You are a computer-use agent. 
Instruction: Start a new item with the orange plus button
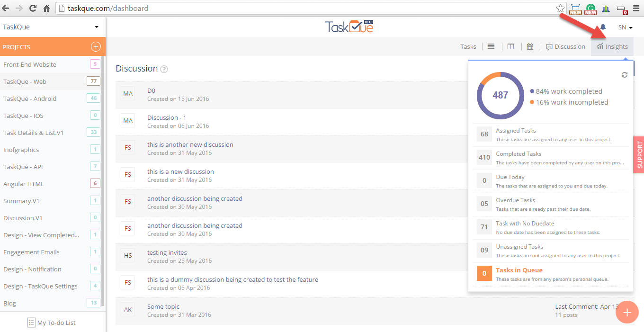627,312
